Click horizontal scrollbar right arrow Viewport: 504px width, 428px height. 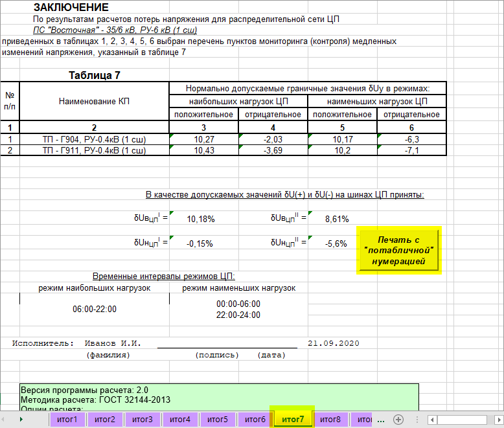tap(499, 420)
